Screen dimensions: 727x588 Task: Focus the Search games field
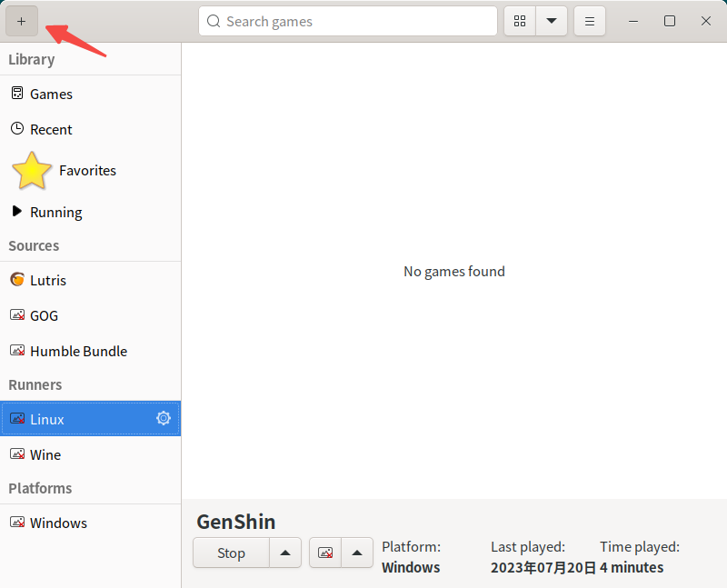point(348,21)
